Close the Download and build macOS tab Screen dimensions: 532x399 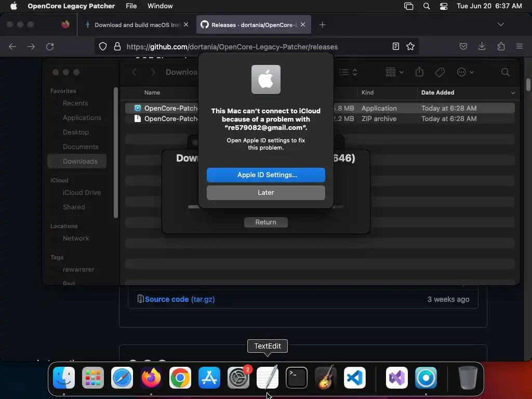pyautogui.click(x=186, y=24)
